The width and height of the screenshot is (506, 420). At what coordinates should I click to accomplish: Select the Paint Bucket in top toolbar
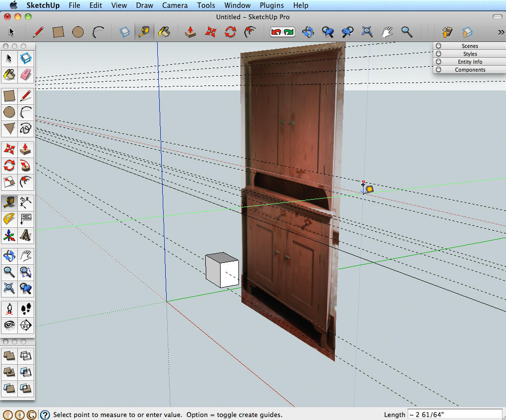coord(164,32)
